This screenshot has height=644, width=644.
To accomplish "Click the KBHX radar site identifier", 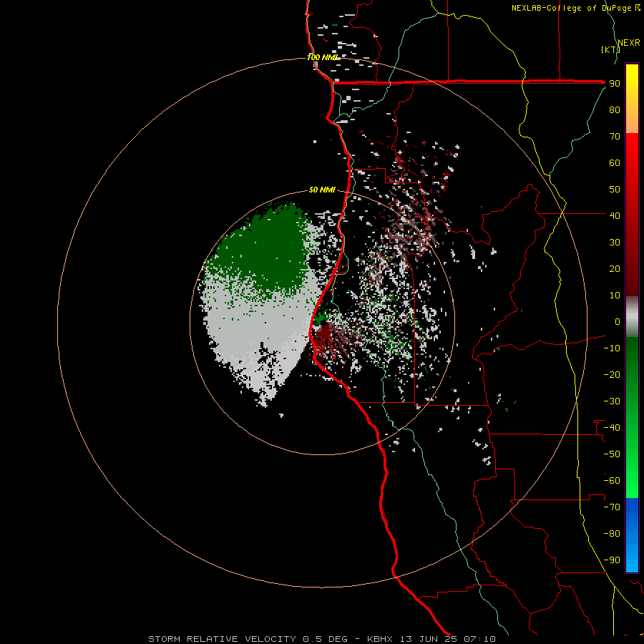I will point(380,639).
